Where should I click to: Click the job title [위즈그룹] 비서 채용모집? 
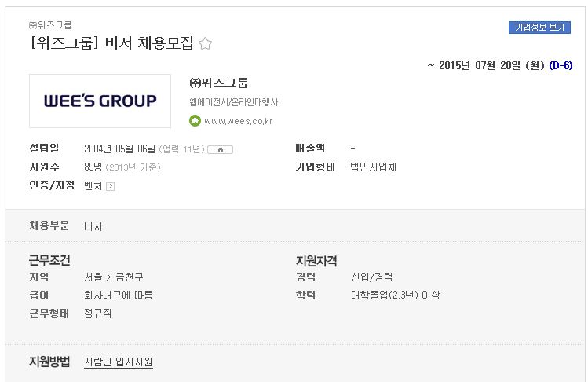[x=111, y=42]
